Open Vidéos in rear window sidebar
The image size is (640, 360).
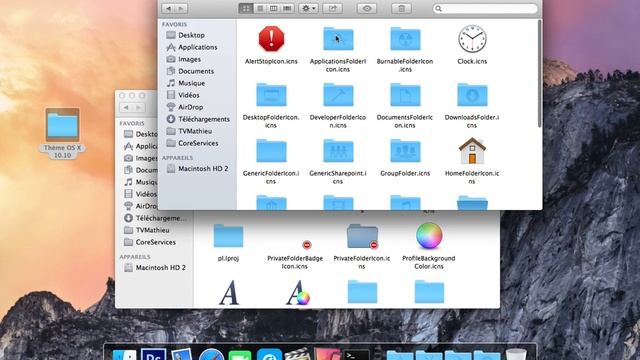[141, 194]
